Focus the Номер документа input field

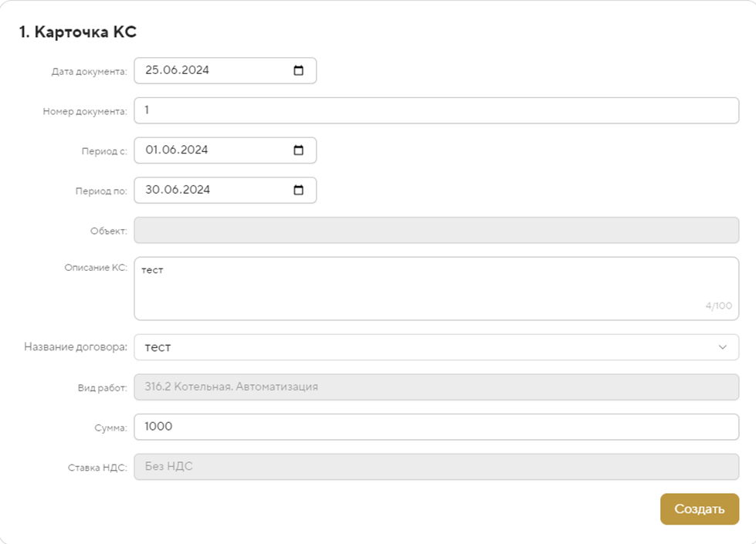[x=436, y=110]
